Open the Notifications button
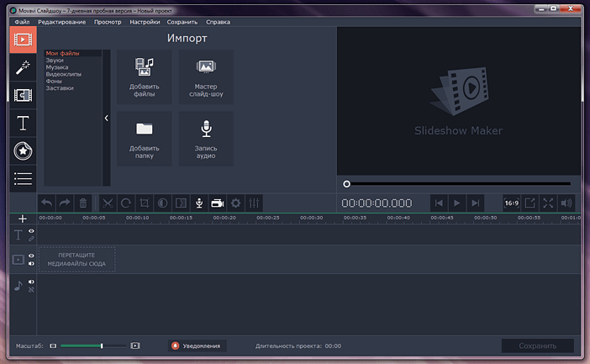 pos(198,346)
